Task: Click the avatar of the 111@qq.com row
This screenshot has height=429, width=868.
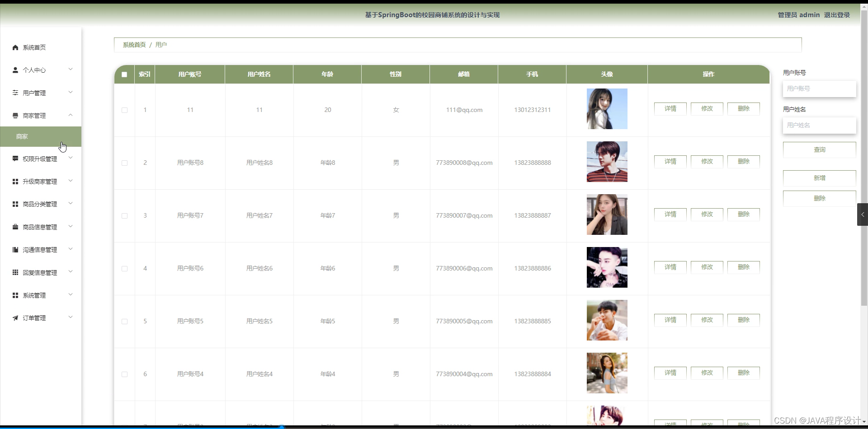Action: [x=607, y=109]
